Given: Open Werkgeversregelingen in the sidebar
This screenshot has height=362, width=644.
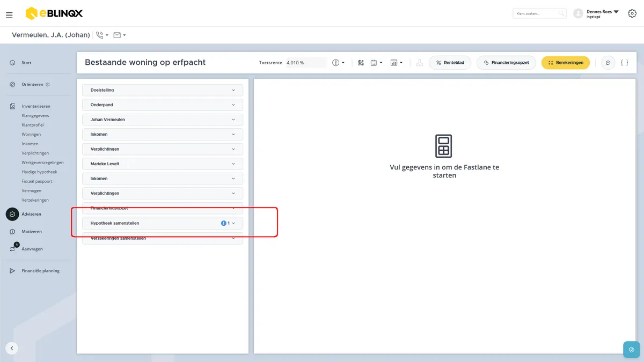Looking at the screenshot, I should click(42, 162).
